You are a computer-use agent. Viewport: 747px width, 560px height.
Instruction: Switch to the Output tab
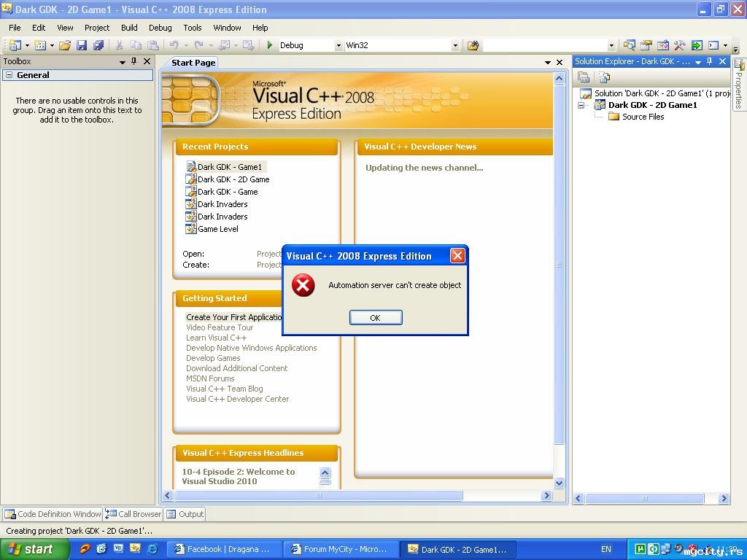click(185, 514)
